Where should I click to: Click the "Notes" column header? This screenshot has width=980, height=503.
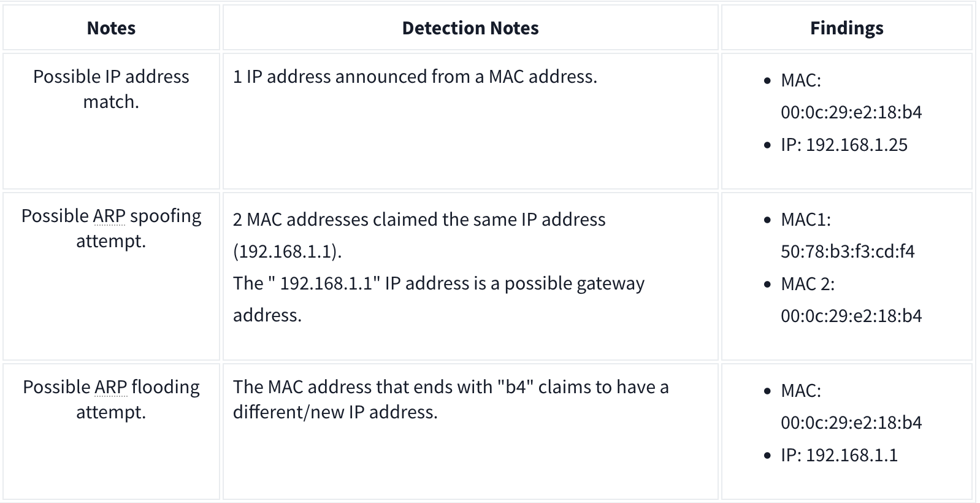point(111,28)
